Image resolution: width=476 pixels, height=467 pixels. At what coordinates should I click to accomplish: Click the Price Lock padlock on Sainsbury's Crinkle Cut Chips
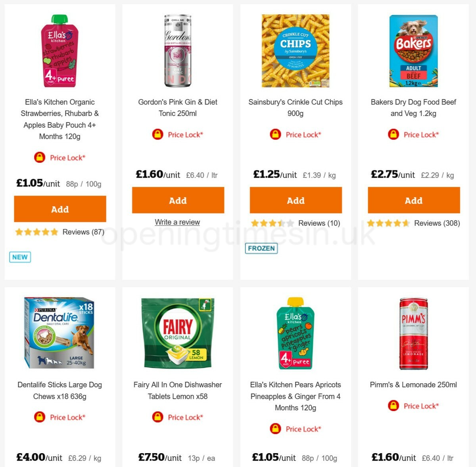tap(274, 135)
